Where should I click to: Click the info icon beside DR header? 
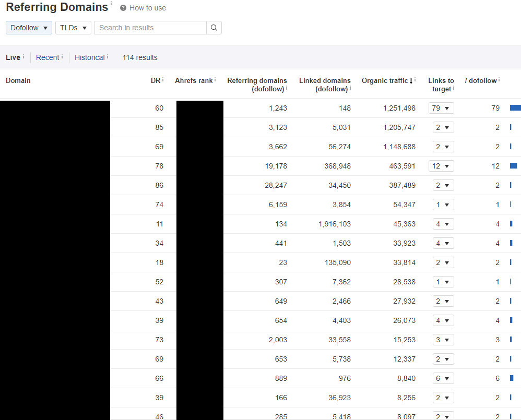pyautogui.click(x=163, y=79)
